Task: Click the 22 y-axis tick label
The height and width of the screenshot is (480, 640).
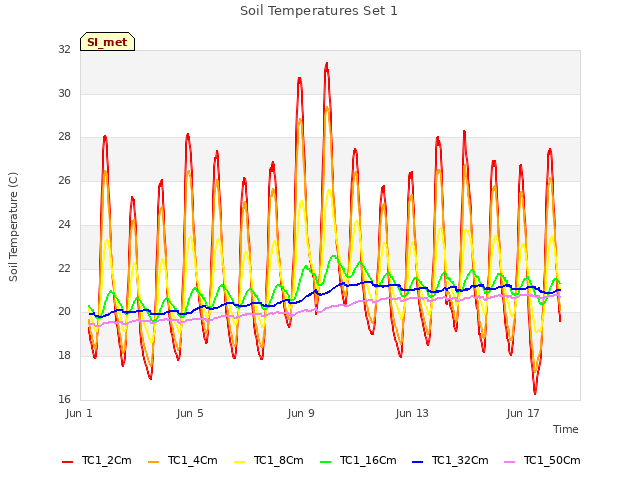Action: point(64,268)
